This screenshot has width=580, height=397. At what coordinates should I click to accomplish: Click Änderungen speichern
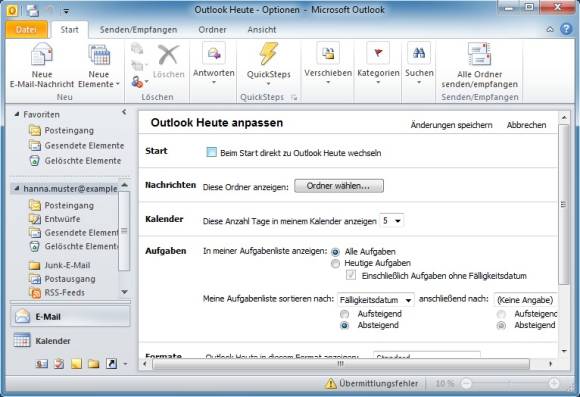[x=451, y=125]
